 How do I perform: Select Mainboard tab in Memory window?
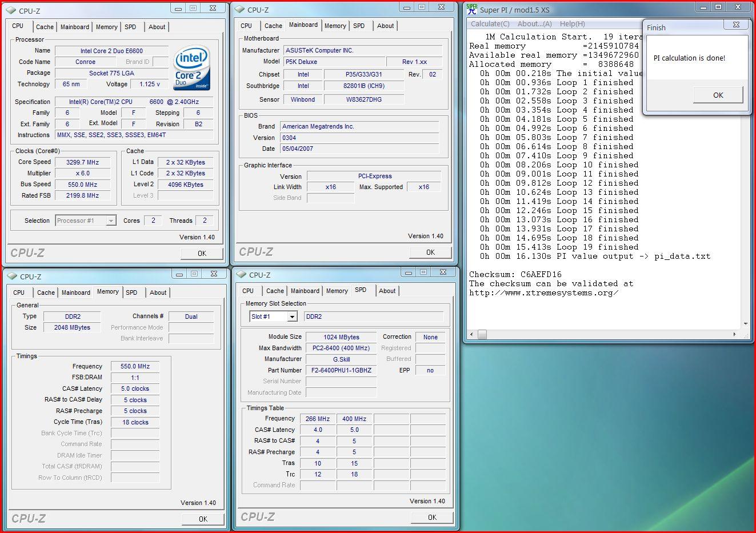[x=76, y=292]
